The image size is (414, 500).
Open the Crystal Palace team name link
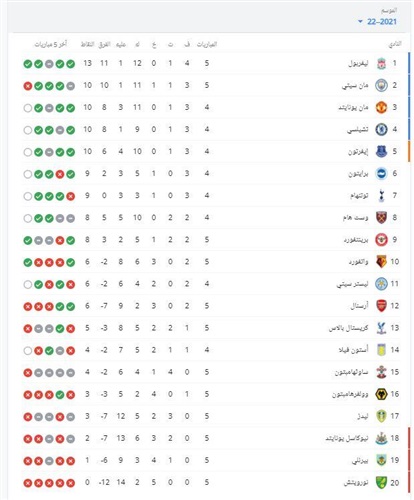click(349, 328)
